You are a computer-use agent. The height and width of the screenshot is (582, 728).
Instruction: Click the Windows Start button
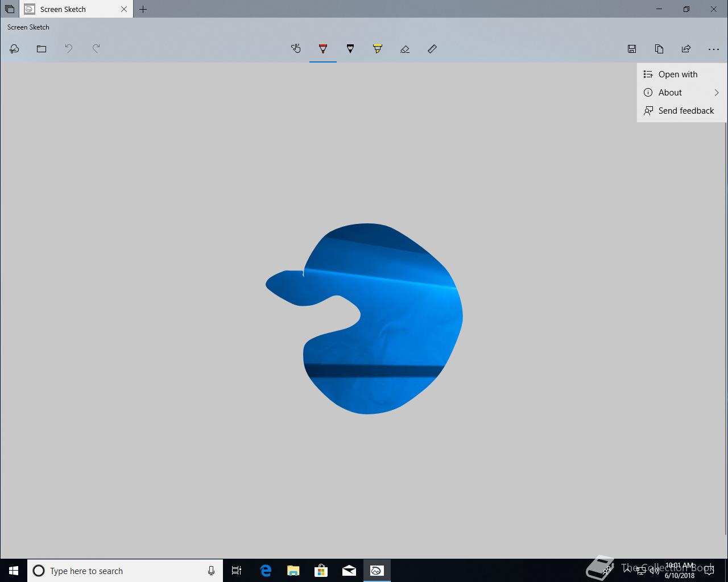point(14,571)
